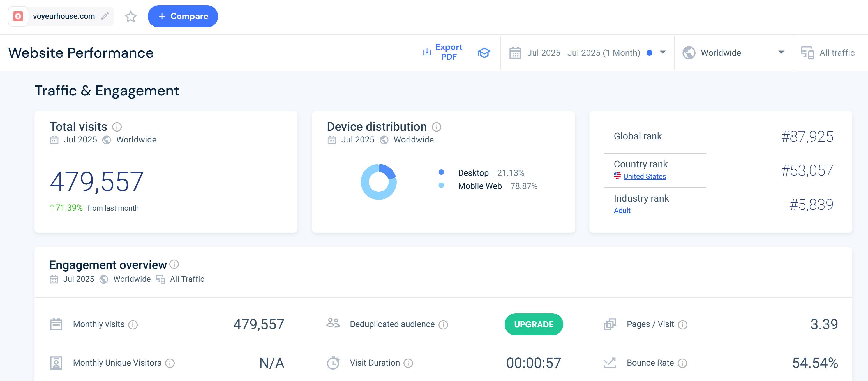Open the date range dropdown

click(588, 53)
